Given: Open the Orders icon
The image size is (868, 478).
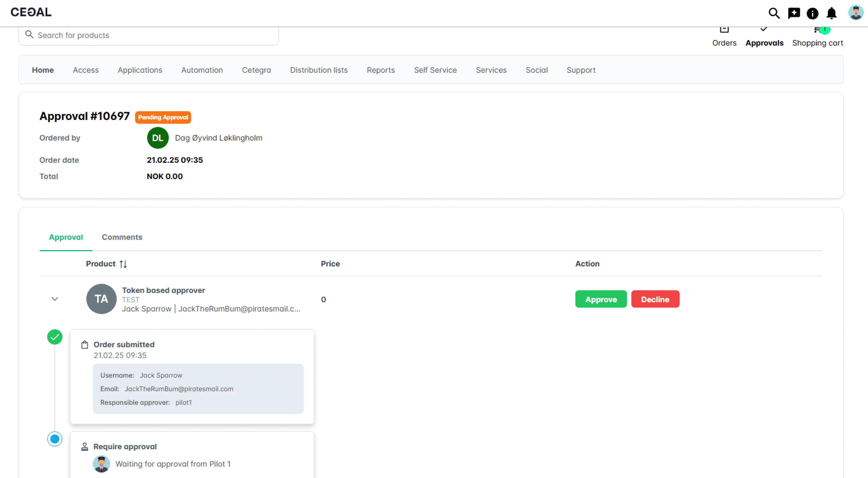Looking at the screenshot, I should click(724, 30).
